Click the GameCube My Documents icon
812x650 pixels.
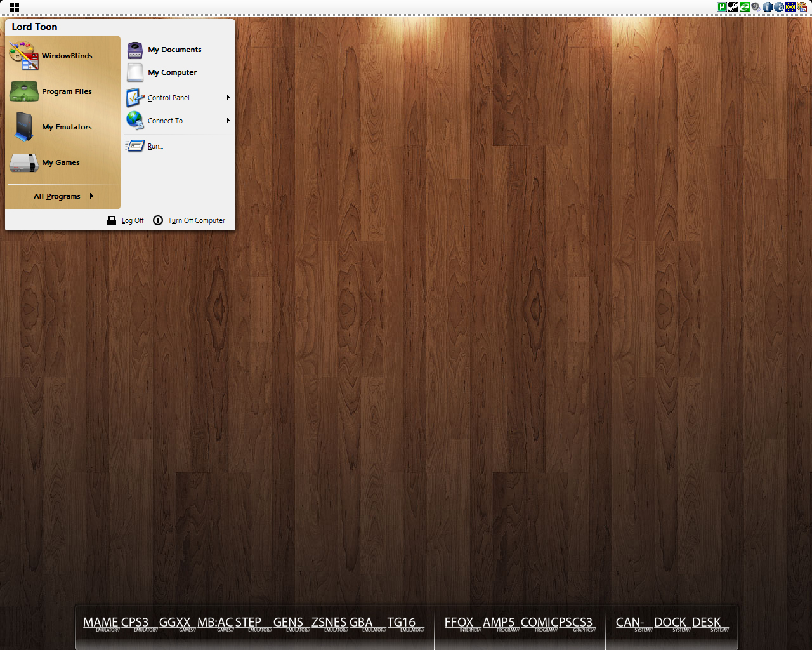click(135, 50)
